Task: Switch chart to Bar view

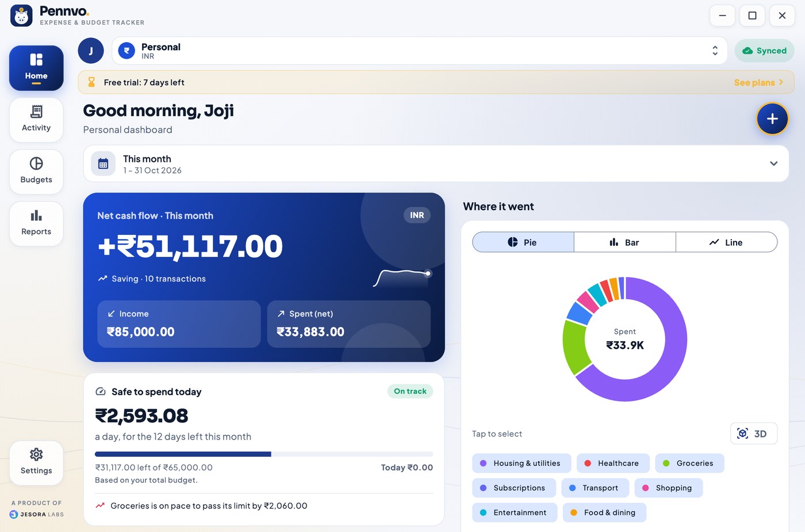Action: point(624,242)
